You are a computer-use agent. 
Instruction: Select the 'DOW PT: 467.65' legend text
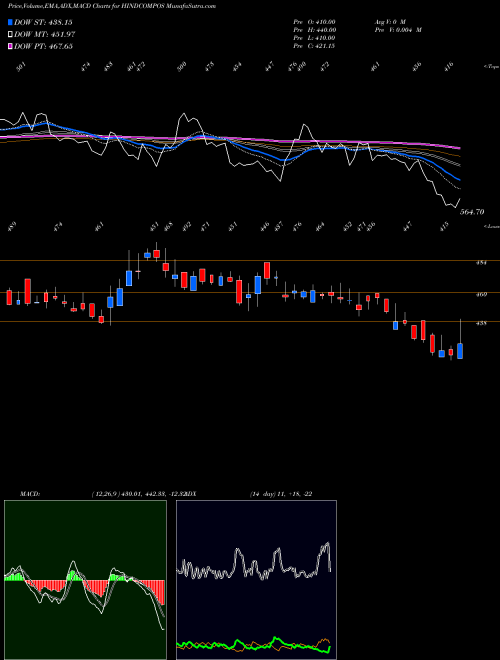pos(43,46)
